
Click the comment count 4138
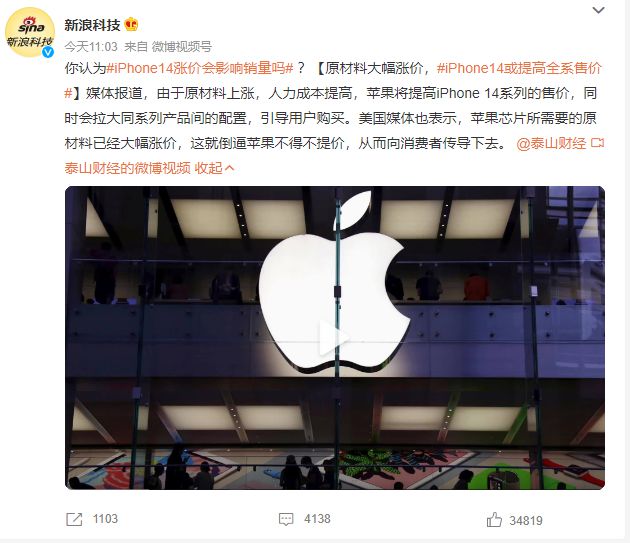point(317,519)
